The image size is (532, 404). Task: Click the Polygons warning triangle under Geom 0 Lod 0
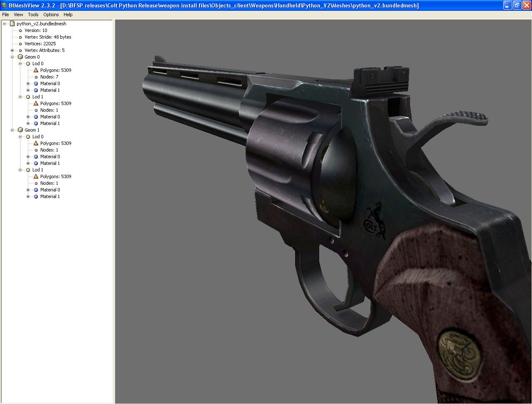coord(36,70)
